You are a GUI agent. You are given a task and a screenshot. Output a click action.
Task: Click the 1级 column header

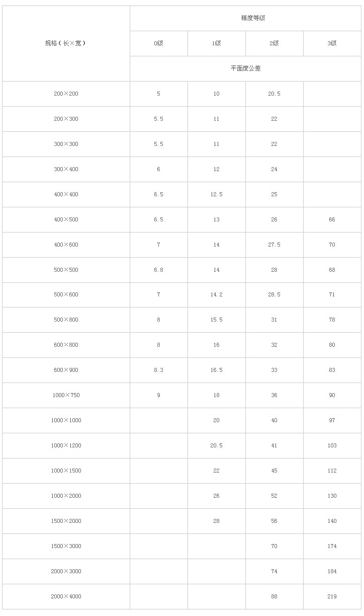pos(217,43)
